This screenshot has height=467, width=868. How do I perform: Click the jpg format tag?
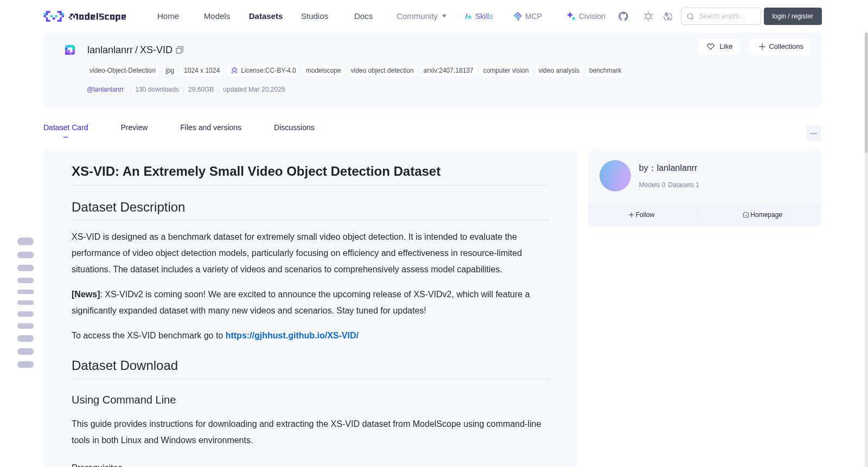[x=170, y=71]
